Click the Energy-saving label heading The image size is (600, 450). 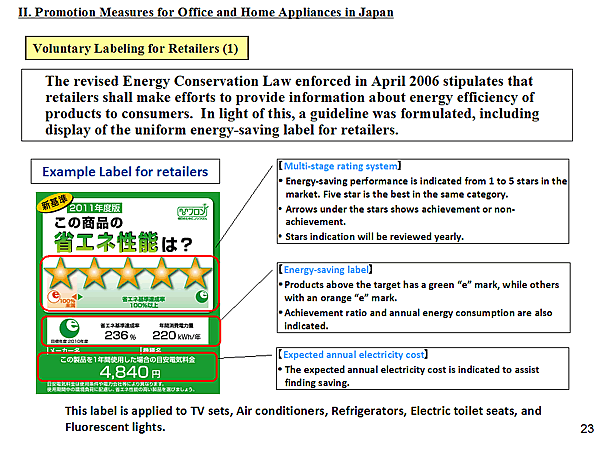[326, 270]
